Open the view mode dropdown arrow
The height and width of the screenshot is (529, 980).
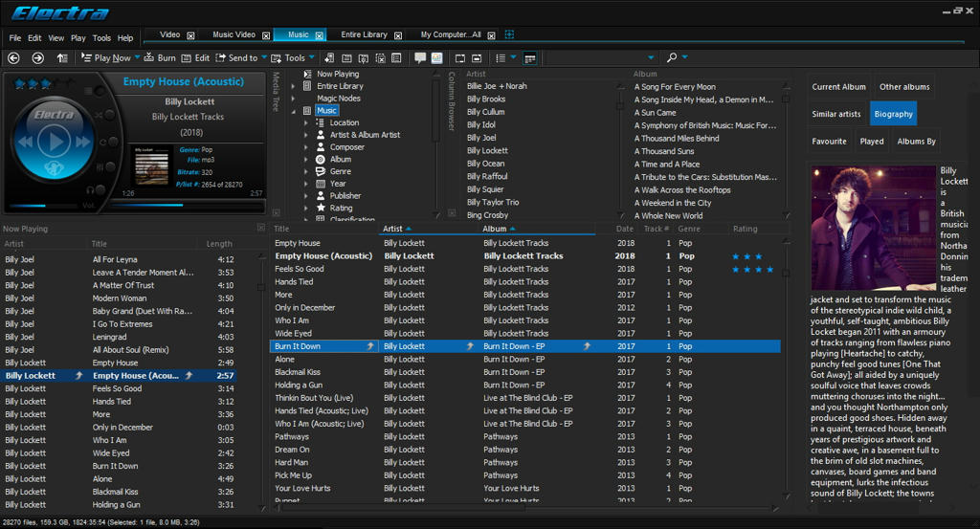pos(513,57)
